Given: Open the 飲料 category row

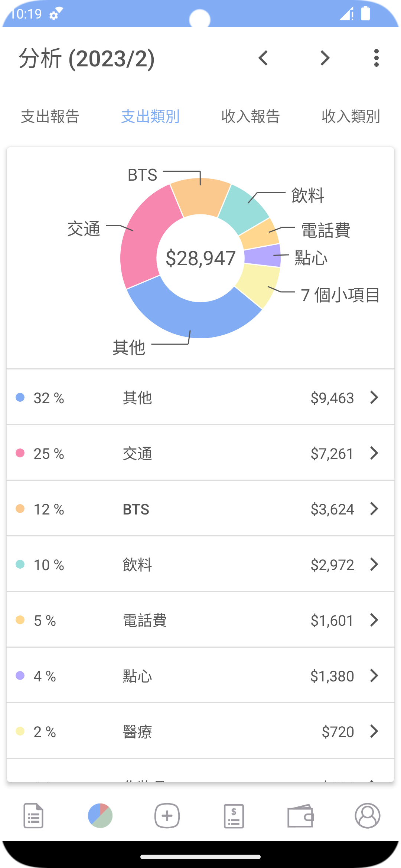Looking at the screenshot, I should 200,564.
